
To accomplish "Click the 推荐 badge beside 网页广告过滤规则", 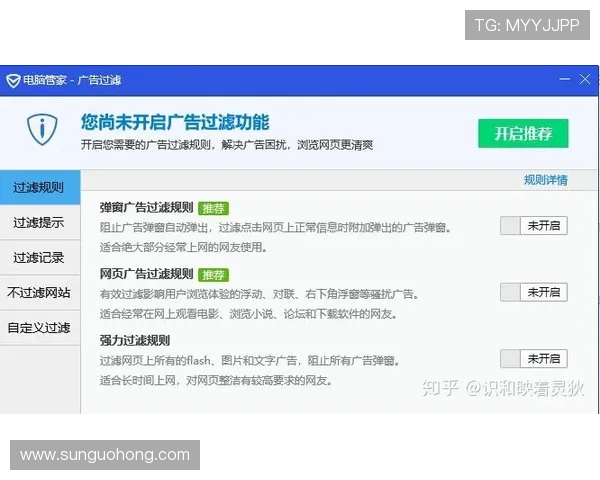I will 214,275.
